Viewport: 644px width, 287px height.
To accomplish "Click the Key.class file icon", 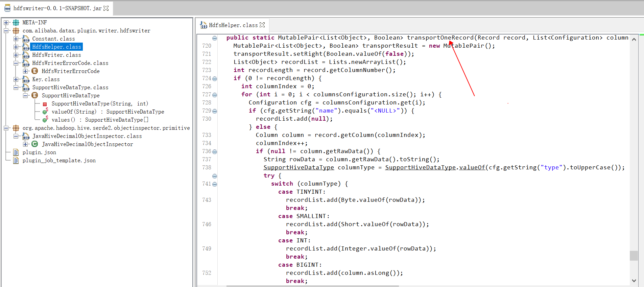I will click(26, 79).
